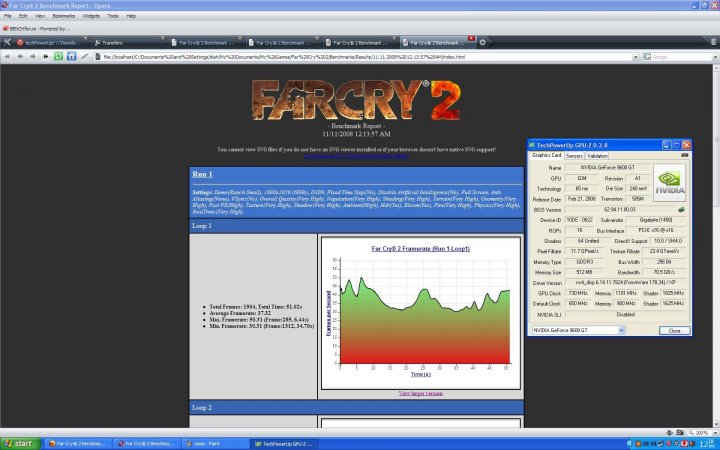
Task: Click the system tray clock
Action: (707, 444)
